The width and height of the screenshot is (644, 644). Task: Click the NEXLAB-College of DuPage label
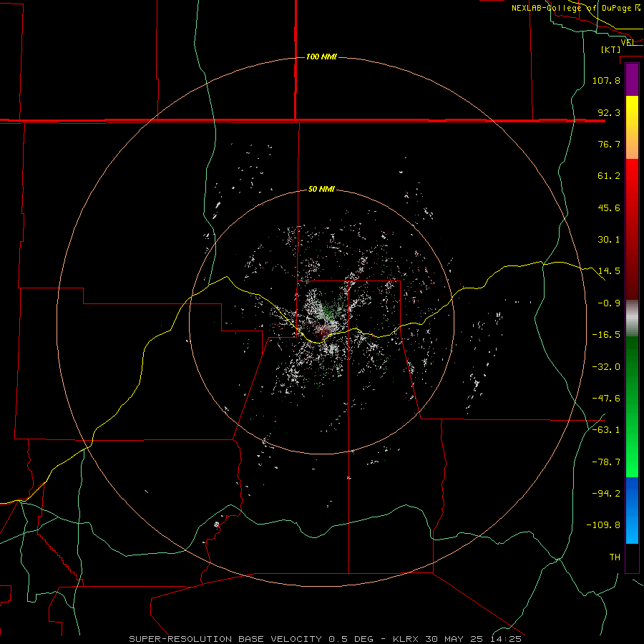pos(575,8)
